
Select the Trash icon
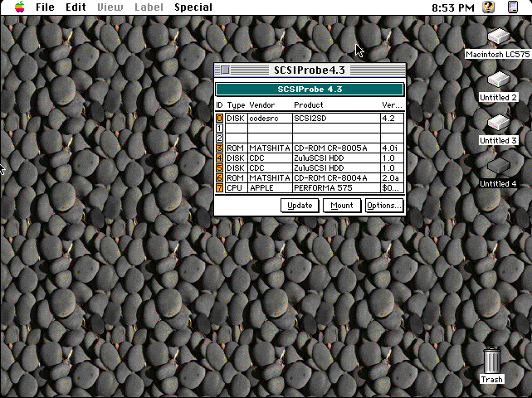[x=491, y=361]
